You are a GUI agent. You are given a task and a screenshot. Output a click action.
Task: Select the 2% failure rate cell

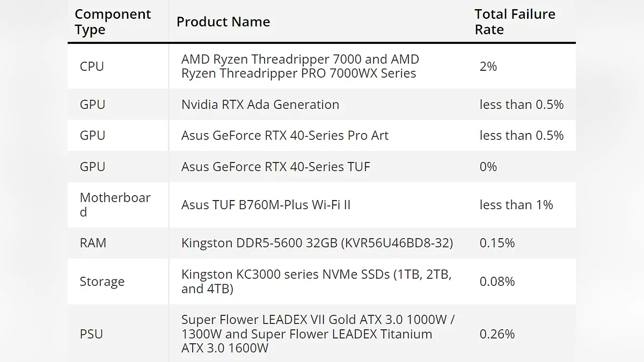pyautogui.click(x=488, y=67)
